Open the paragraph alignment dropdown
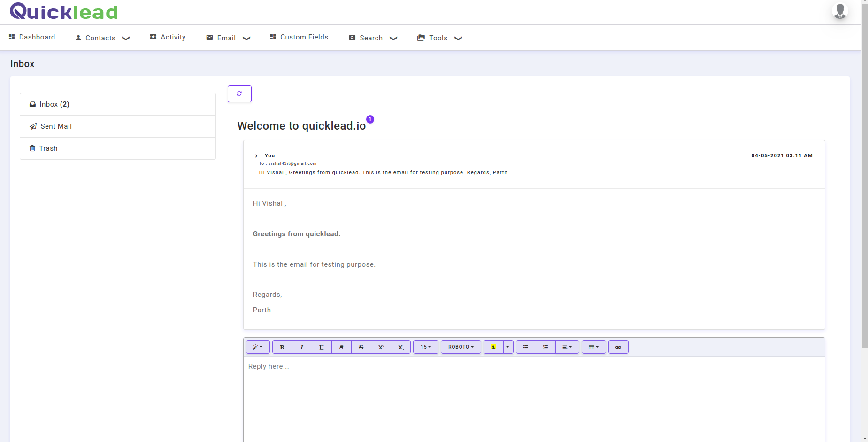The width and height of the screenshot is (868, 442). [567, 347]
